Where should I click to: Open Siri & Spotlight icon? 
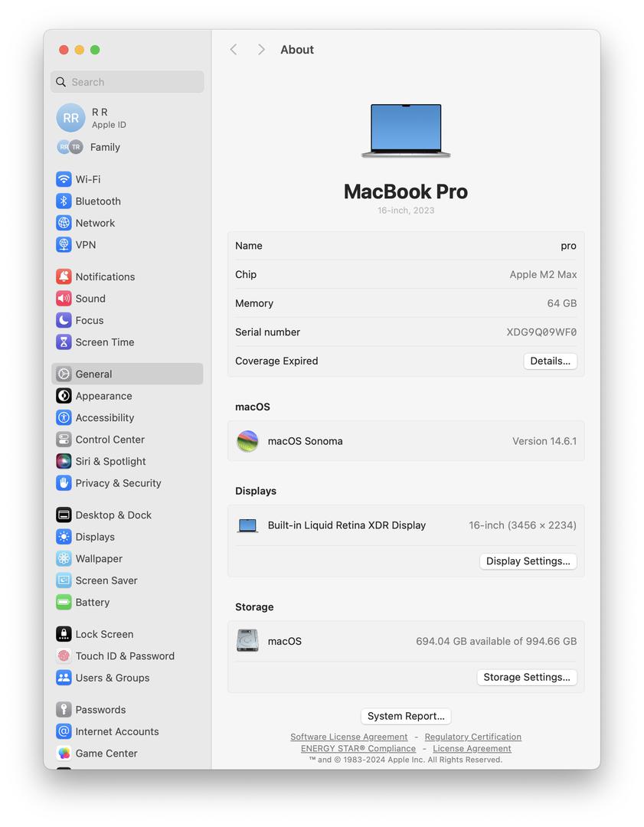coord(64,461)
